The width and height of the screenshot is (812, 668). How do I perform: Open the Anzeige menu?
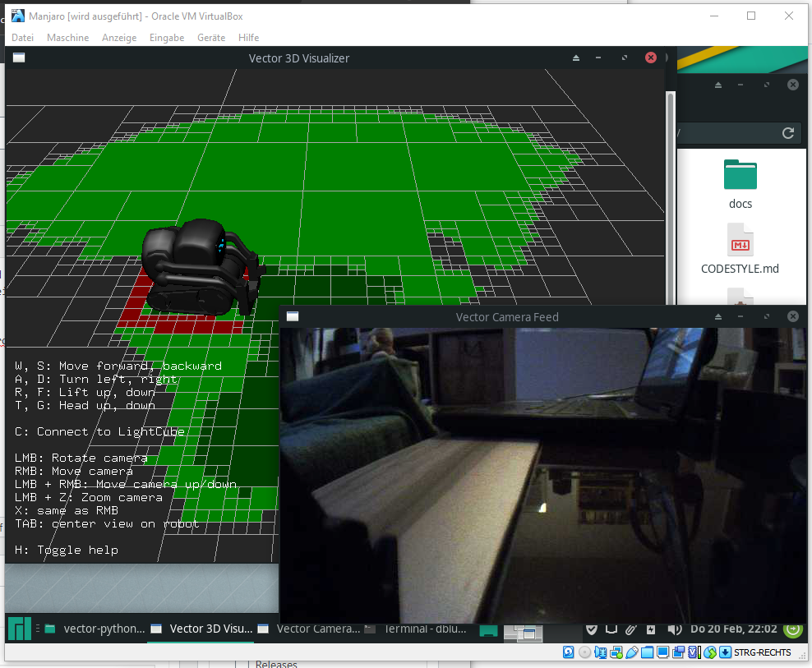click(x=119, y=38)
